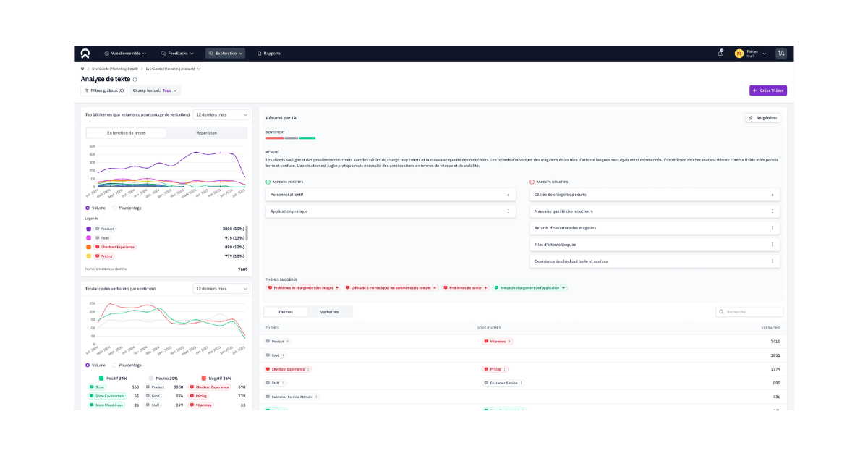Open the options dots on the Pricing sub-theme

(505, 369)
